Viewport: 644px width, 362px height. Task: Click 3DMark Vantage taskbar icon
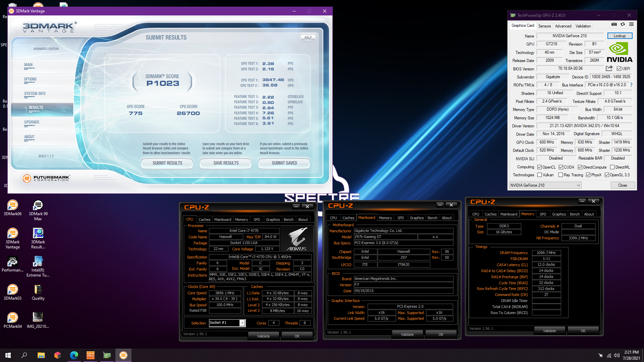pos(123,355)
